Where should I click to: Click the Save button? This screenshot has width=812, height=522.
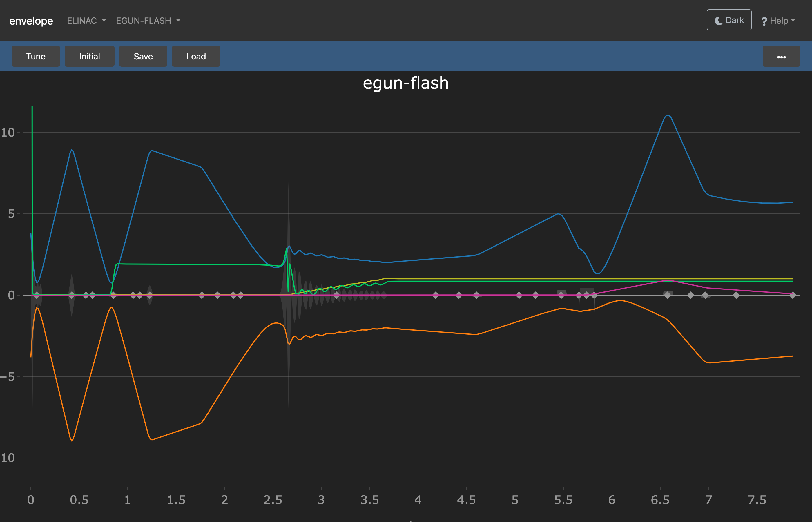click(x=143, y=56)
